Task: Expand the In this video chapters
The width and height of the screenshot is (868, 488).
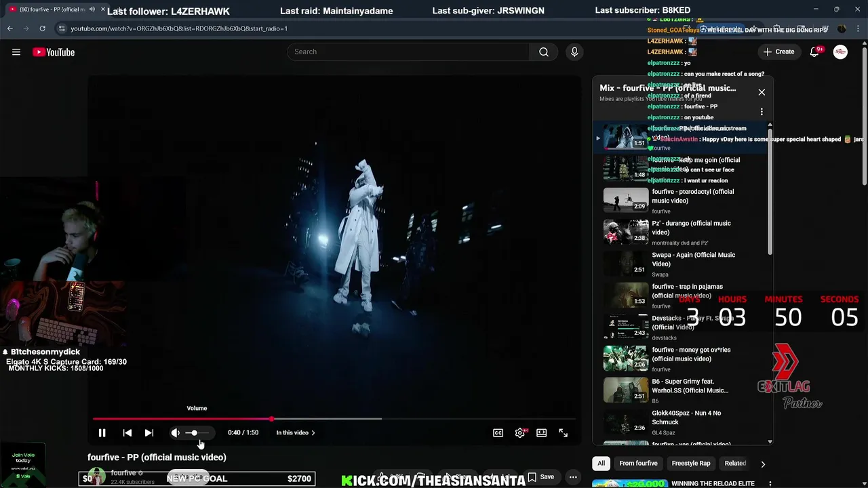Action: pos(296,432)
